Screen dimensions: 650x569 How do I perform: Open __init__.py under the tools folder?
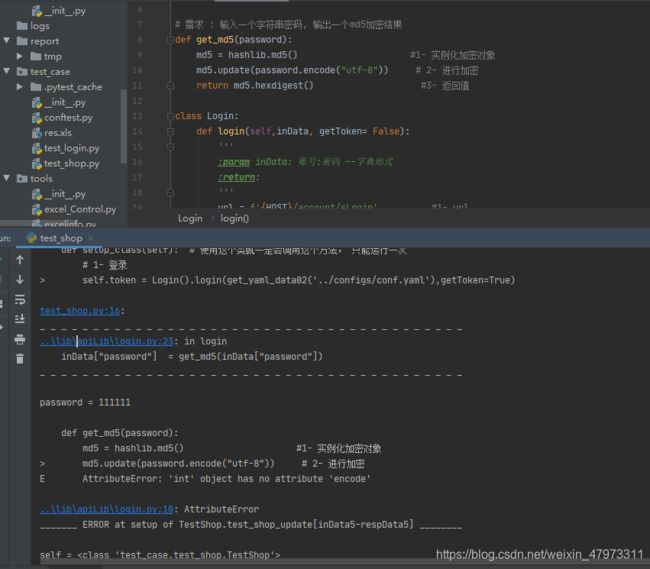[x=59, y=194]
